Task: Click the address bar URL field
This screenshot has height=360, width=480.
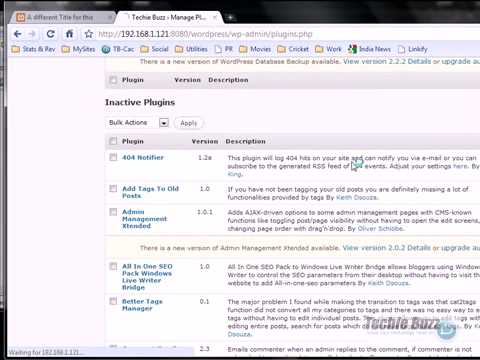Action: (x=205, y=34)
